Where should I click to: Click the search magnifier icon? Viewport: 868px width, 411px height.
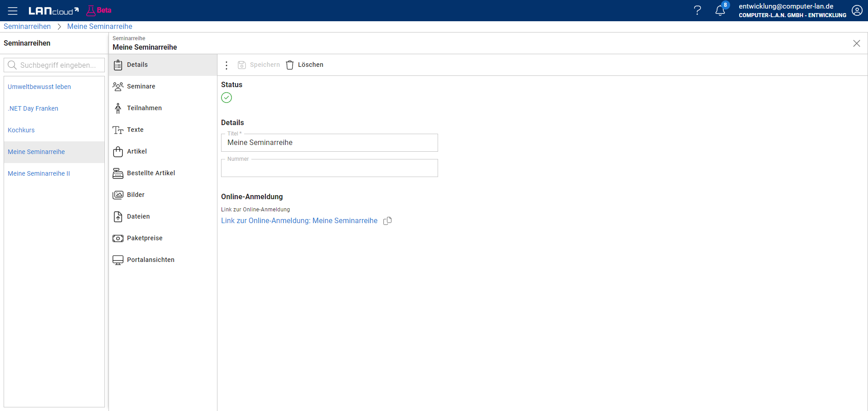12,65
